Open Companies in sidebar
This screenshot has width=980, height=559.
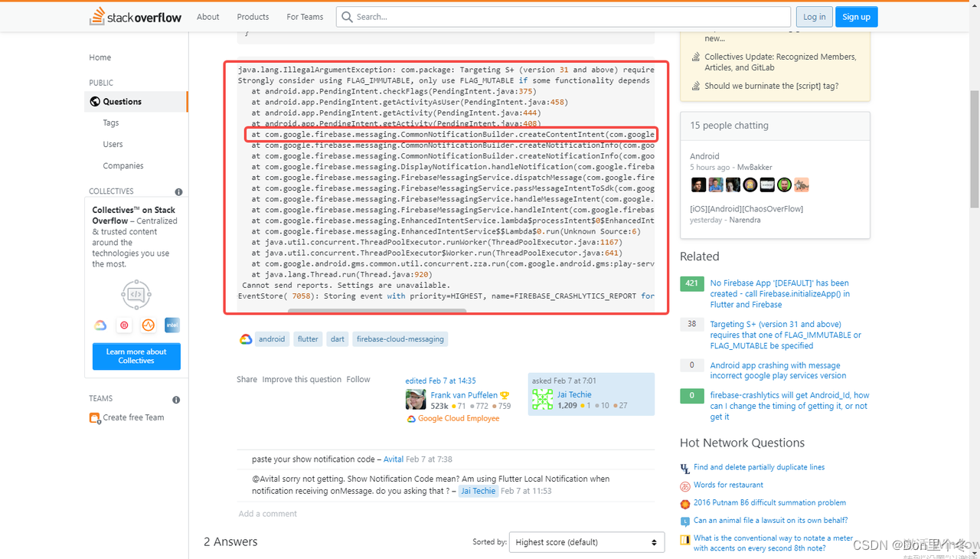123,165
